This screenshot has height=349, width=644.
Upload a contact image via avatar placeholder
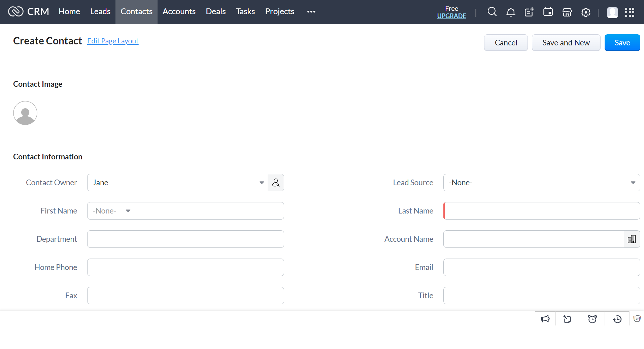pos(25,113)
